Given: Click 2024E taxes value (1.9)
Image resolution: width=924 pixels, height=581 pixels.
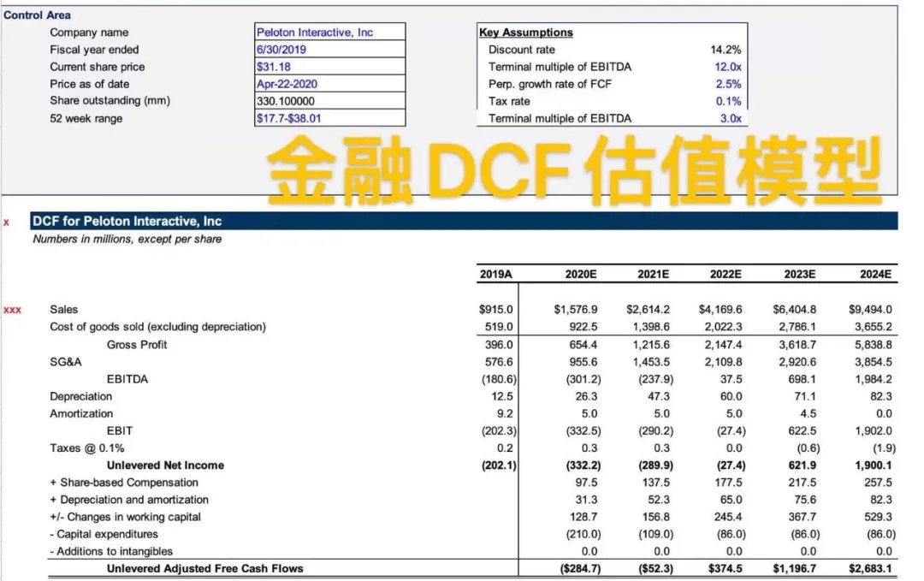Looking at the screenshot, I should 884,448.
